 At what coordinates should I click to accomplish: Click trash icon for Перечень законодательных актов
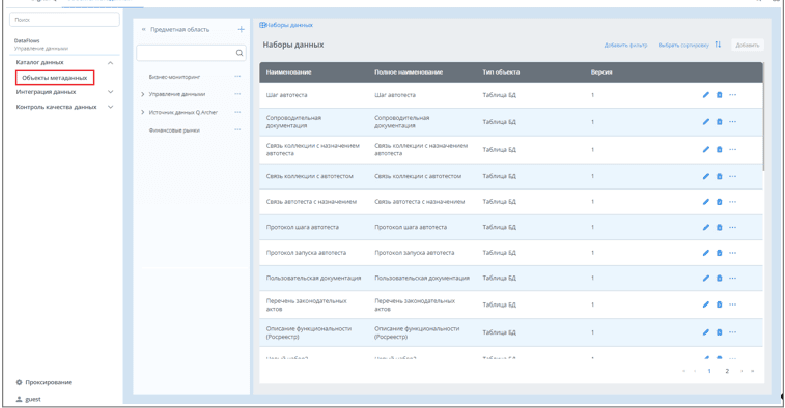tap(719, 304)
